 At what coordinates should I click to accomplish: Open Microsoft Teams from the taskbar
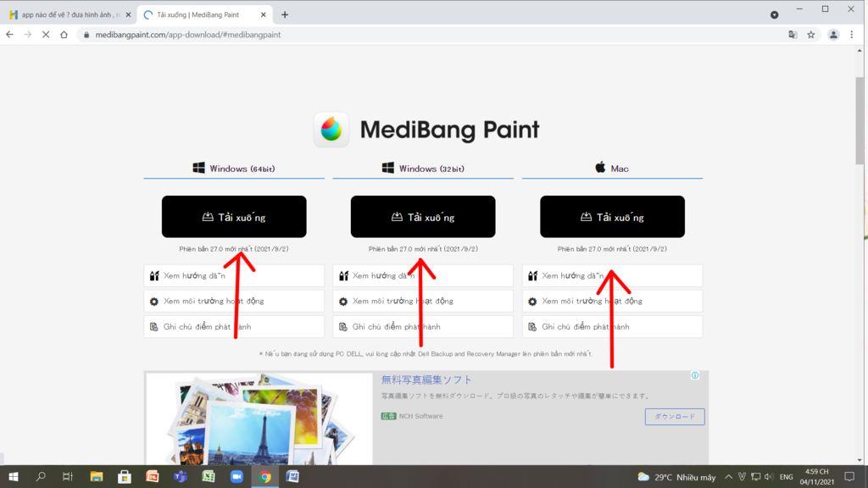(181, 476)
